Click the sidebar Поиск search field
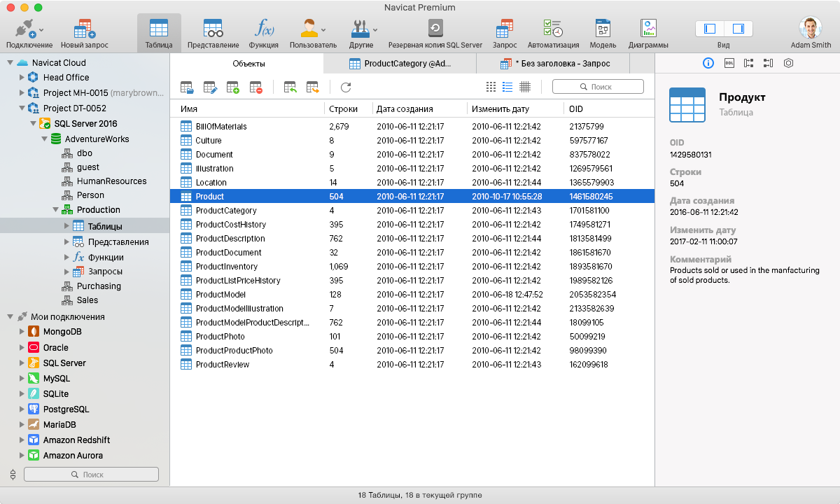The image size is (840, 504). pyautogui.click(x=91, y=475)
